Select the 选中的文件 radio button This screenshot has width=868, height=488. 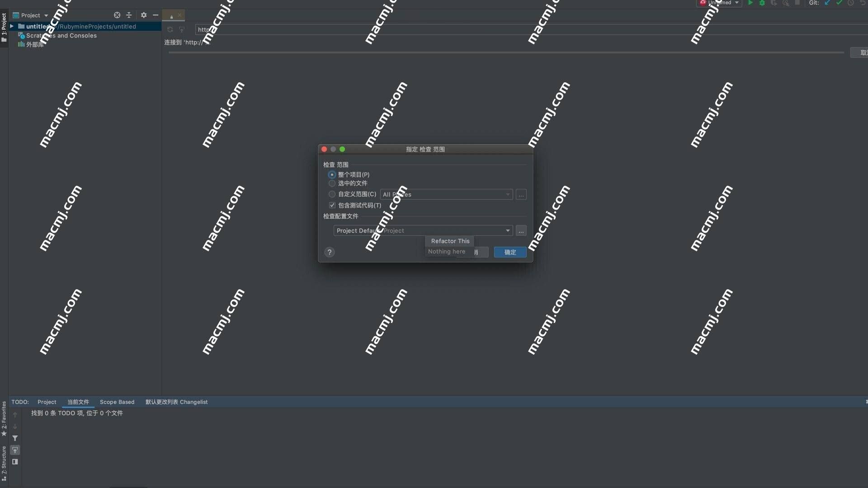tap(332, 183)
